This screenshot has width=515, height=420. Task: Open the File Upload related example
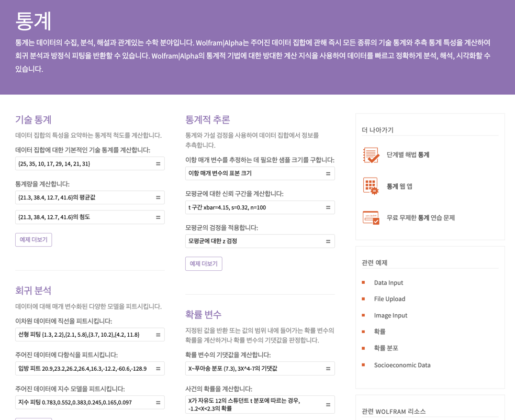(x=389, y=299)
